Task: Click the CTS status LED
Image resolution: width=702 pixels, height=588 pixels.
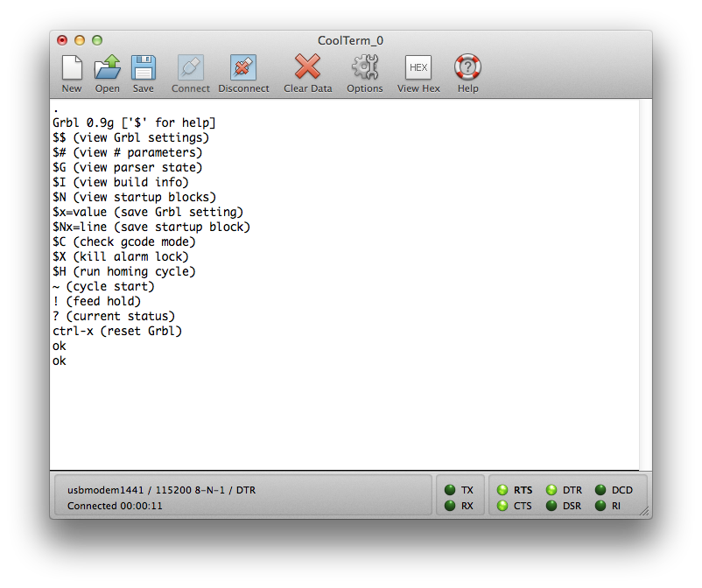Action: click(502, 506)
